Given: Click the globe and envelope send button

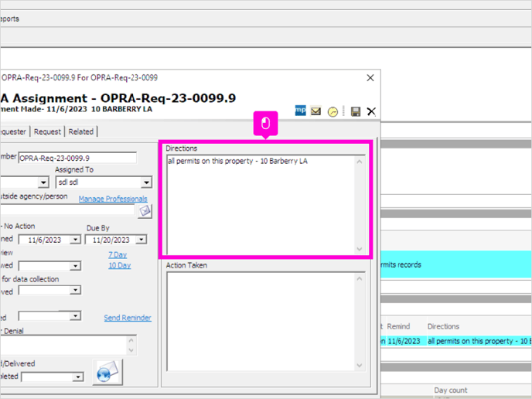Looking at the screenshot, I should [107, 372].
